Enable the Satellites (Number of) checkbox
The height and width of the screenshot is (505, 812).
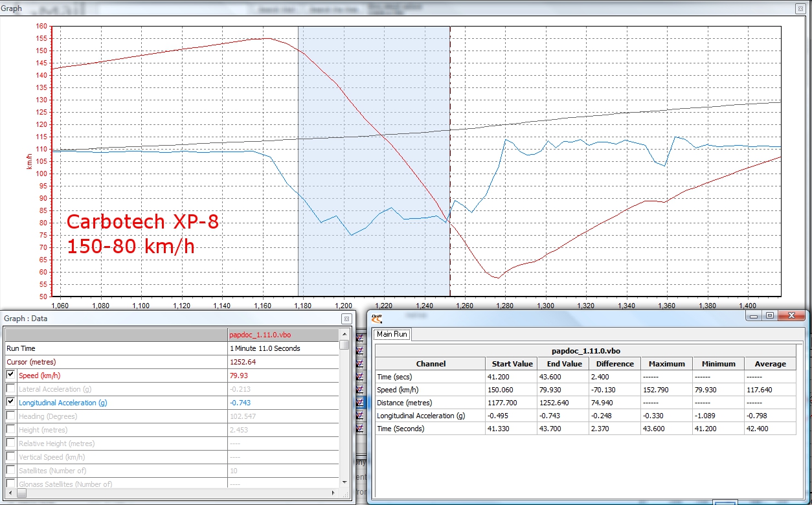click(11, 470)
